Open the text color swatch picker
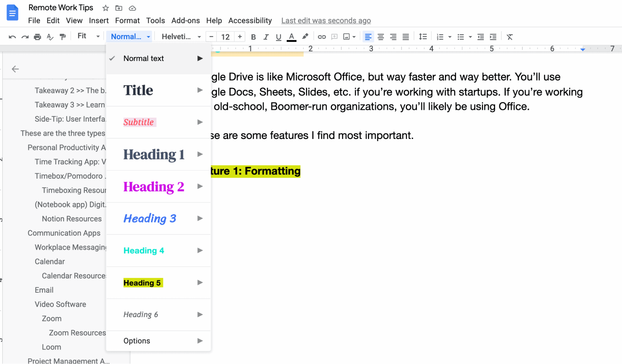 (291, 37)
